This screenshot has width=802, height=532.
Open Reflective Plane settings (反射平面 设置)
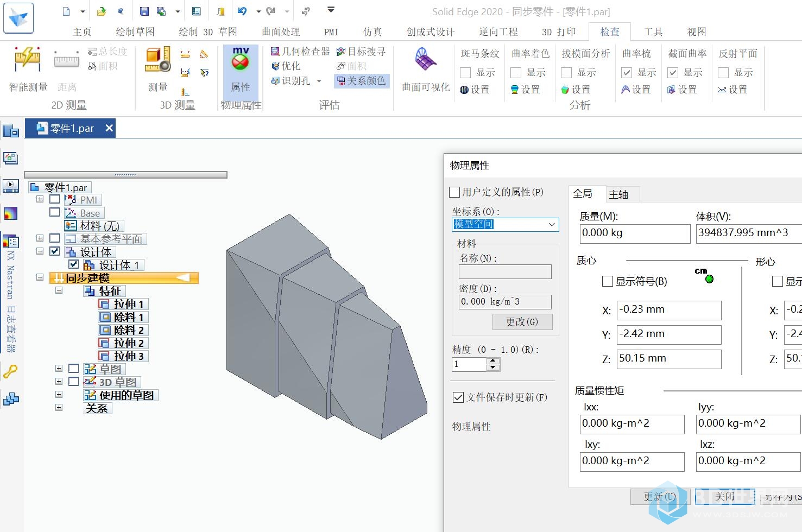tap(732, 90)
